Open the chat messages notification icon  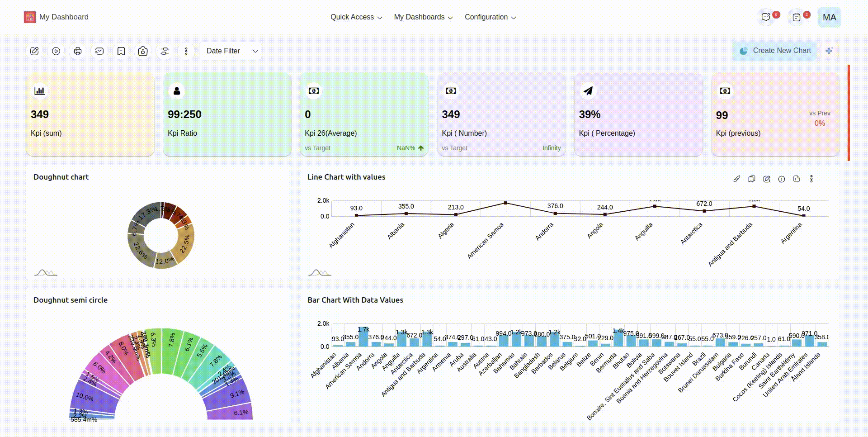click(766, 17)
